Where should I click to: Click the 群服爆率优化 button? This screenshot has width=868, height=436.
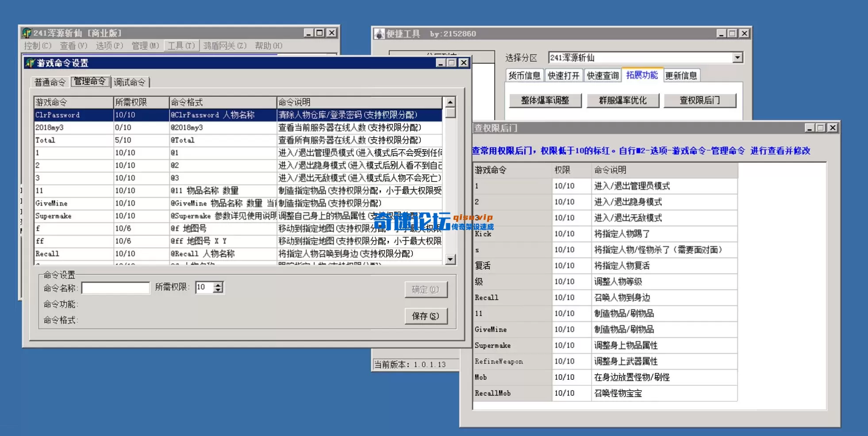[x=623, y=100]
